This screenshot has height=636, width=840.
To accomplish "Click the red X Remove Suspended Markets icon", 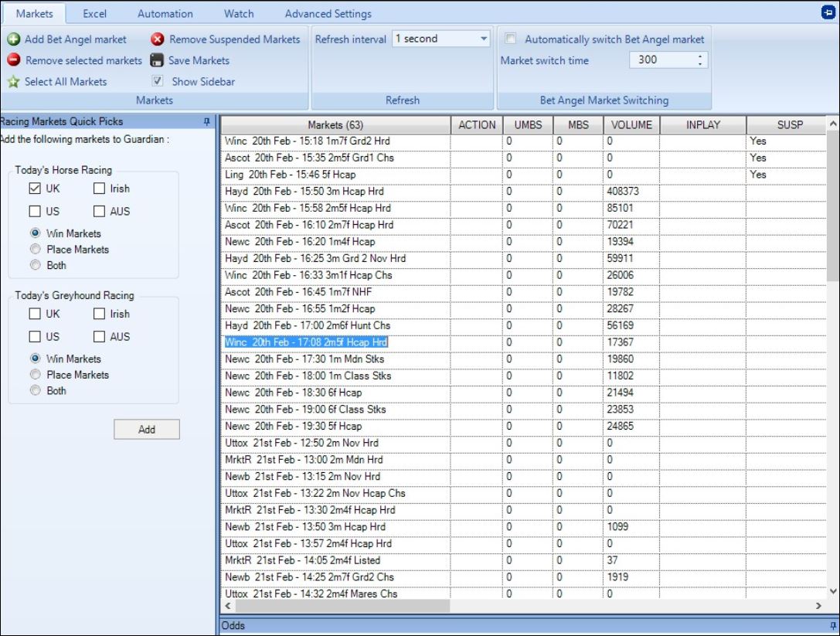I will pos(157,39).
